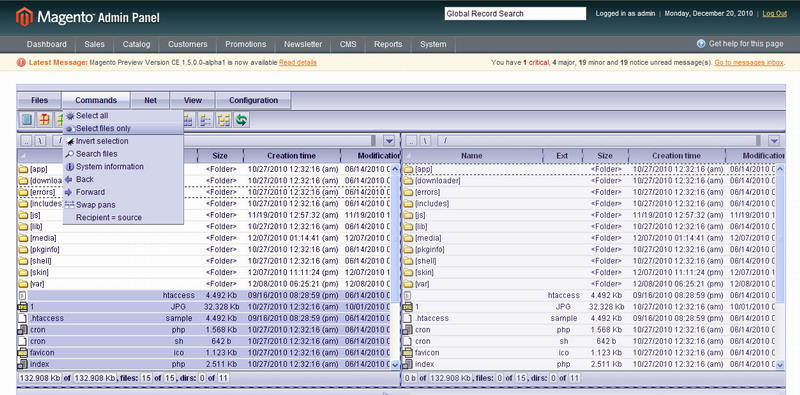Viewport: 800px width, 395px height.
Task: Click Get help for this page
Action: (746, 44)
